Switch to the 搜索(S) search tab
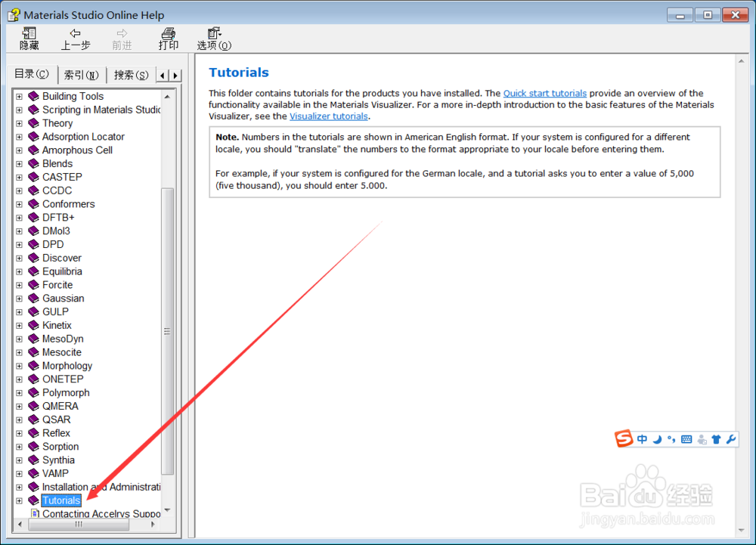The height and width of the screenshot is (545, 756). tap(131, 75)
